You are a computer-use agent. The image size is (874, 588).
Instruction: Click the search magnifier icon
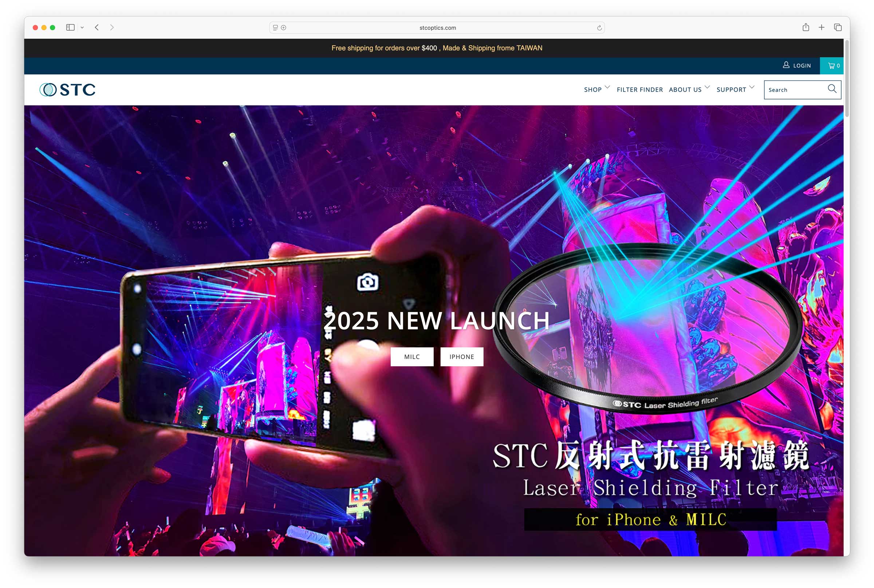coord(832,89)
